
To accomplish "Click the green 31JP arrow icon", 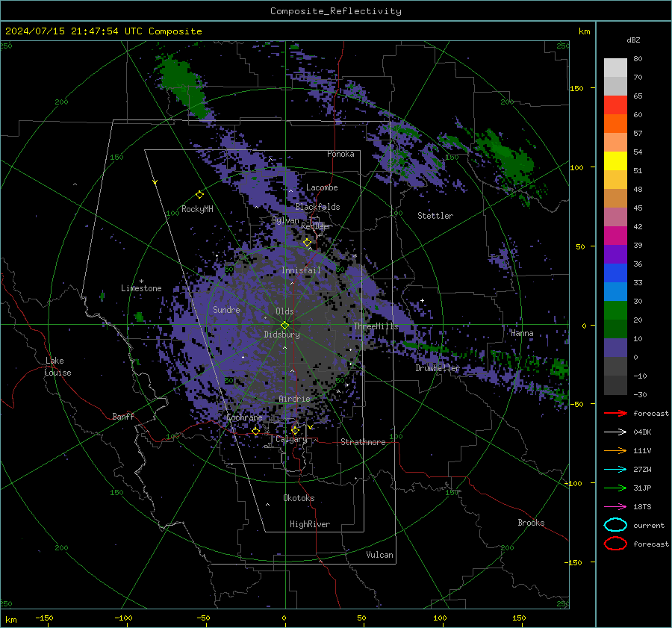I will [x=615, y=488].
